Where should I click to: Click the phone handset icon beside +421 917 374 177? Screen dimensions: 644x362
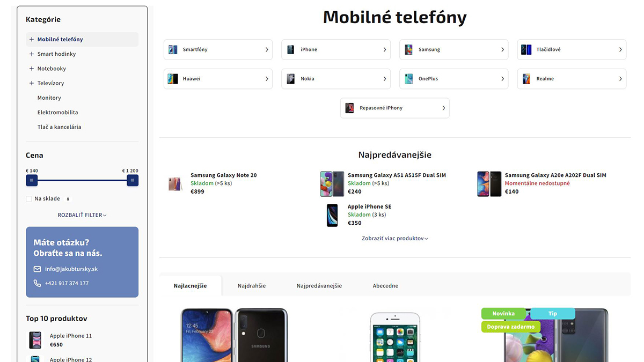tap(37, 283)
